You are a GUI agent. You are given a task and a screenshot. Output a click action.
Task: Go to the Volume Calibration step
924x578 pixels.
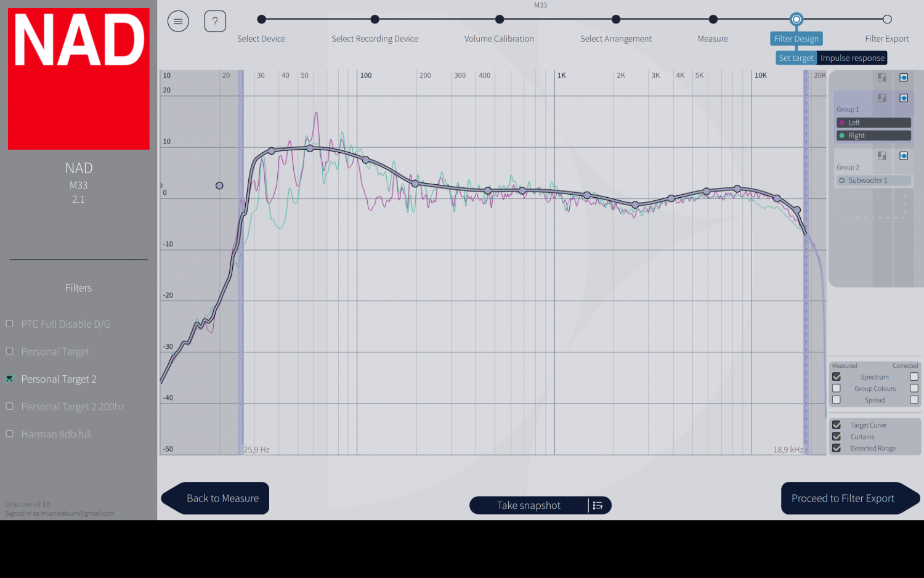point(500,19)
